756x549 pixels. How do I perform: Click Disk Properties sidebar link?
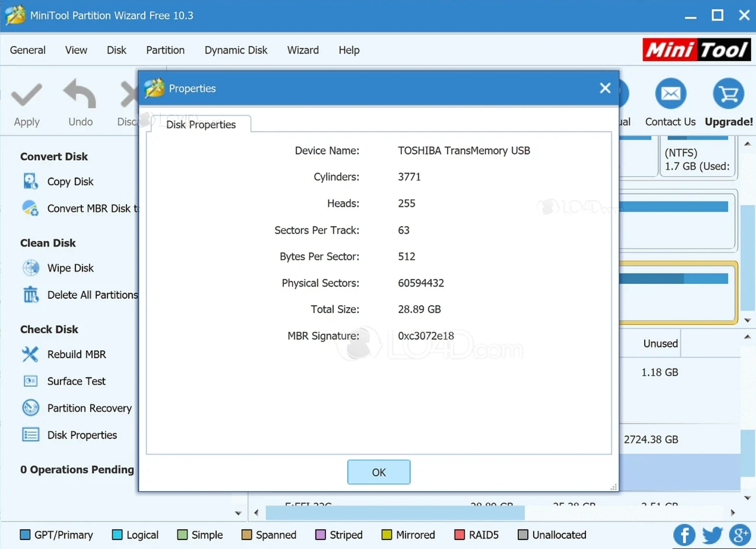pyautogui.click(x=82, y=435)
